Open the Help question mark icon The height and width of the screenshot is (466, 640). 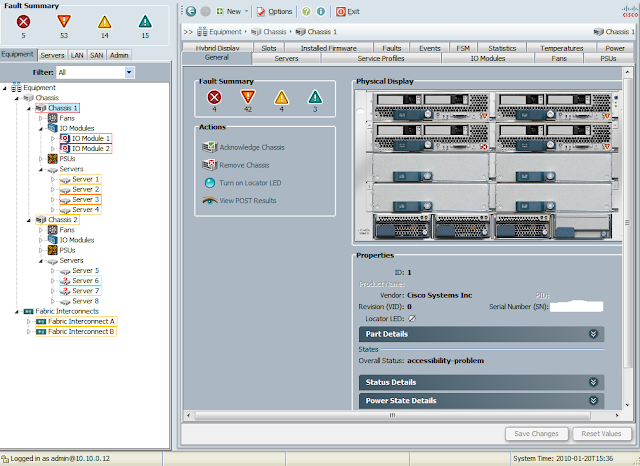click(306, 11)
